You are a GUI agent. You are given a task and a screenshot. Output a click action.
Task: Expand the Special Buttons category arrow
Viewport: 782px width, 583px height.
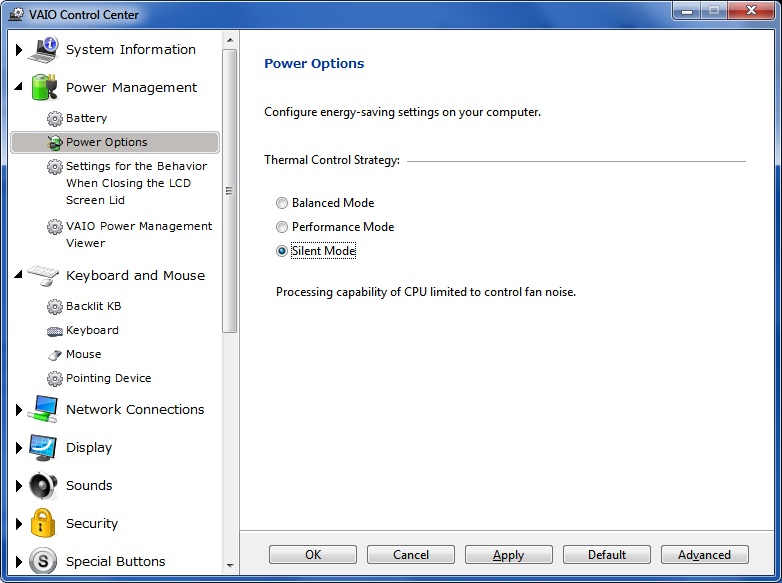pos(19,562)
